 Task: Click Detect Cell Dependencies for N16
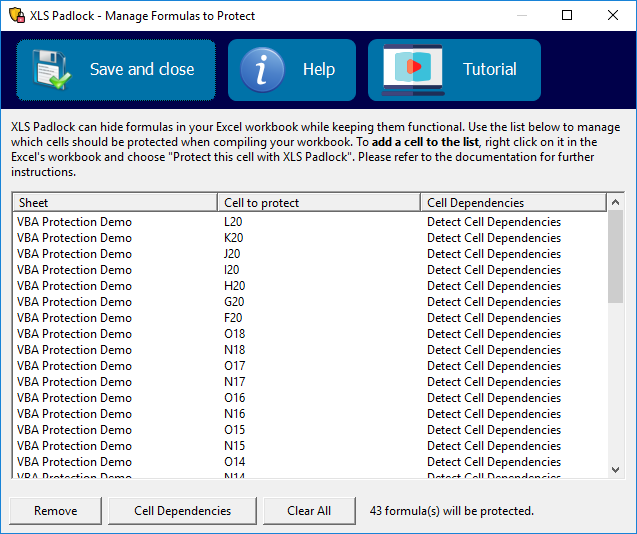[x=493, y=414]
